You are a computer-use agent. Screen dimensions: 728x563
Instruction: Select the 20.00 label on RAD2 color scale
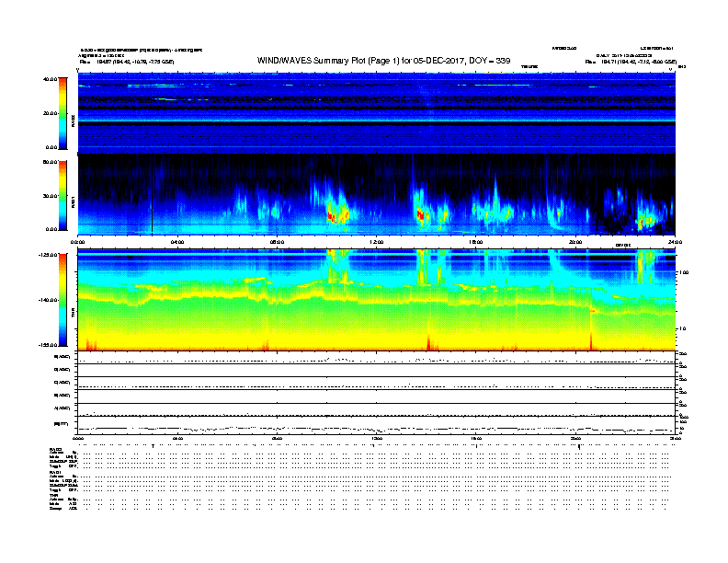(51, 113)
